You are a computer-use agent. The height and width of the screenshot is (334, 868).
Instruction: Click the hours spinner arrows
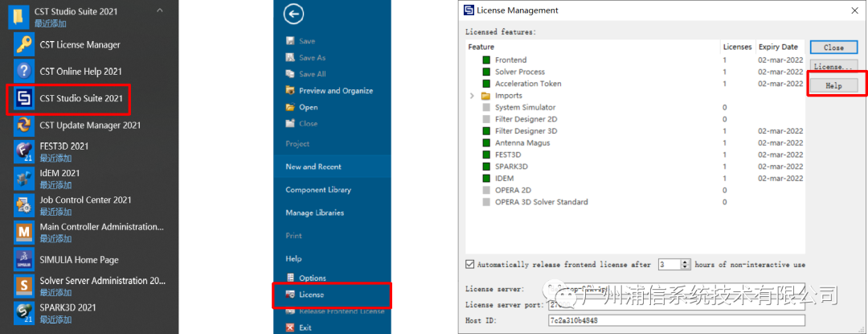click(x=686, y=264)
